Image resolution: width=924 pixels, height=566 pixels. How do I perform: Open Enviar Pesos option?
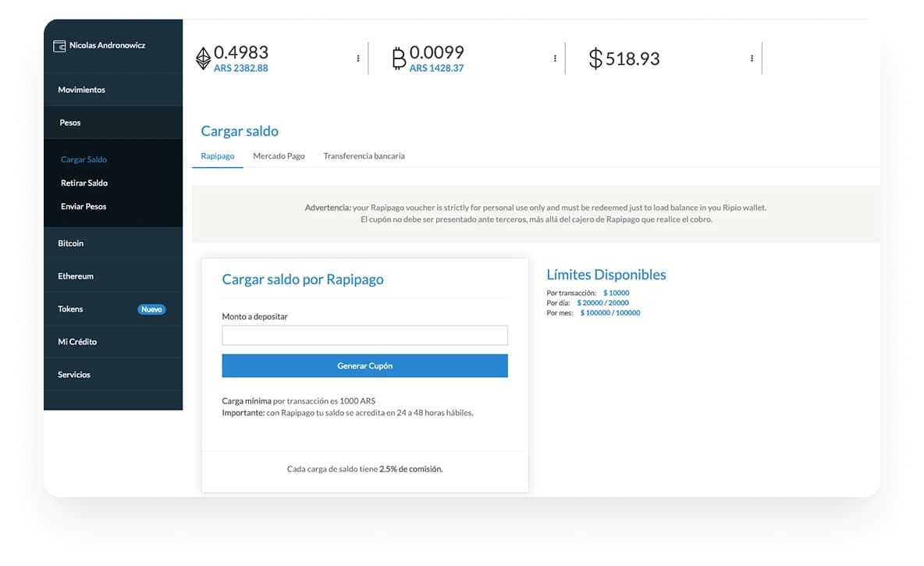click(84, 207)
